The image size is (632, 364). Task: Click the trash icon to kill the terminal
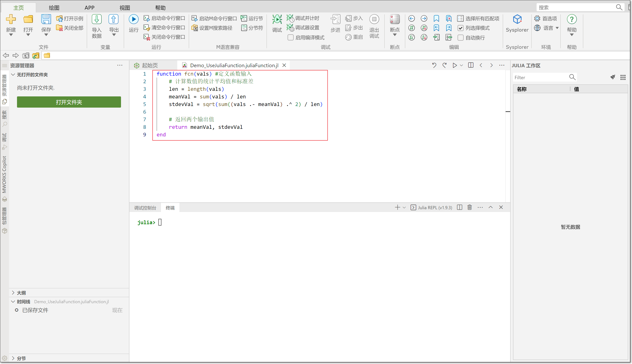pos(470,207)
